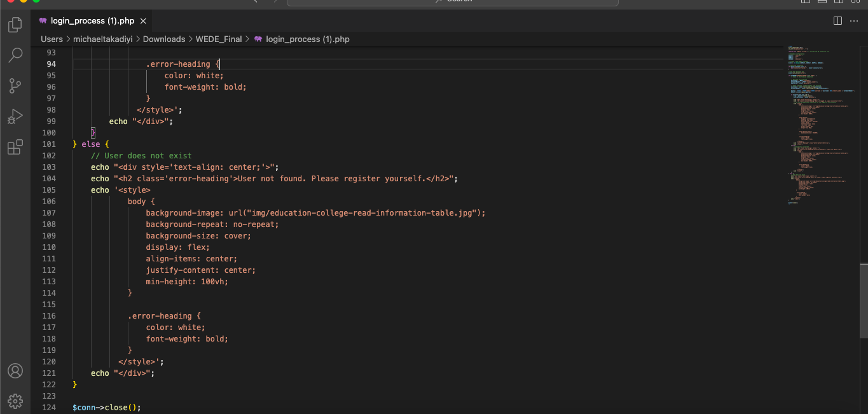Click the background-image url line
The width and height of the screenshot is (868, 414).
[x=315, y=213]
